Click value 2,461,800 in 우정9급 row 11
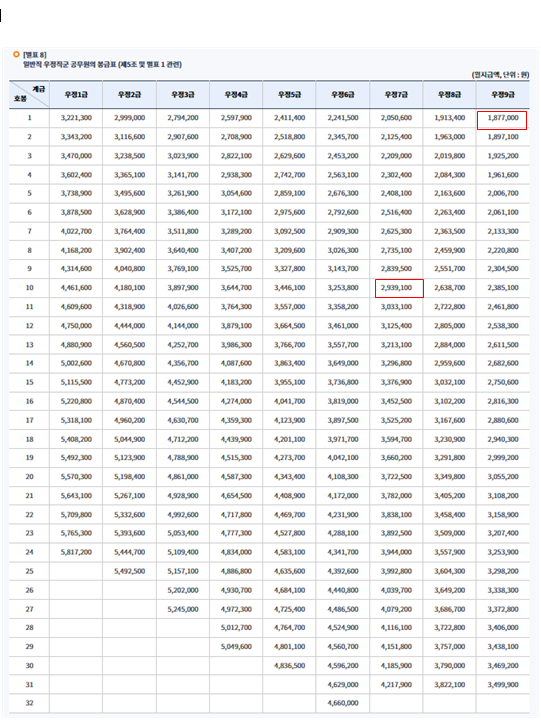The image size is (541, 728). coord(503,307)
